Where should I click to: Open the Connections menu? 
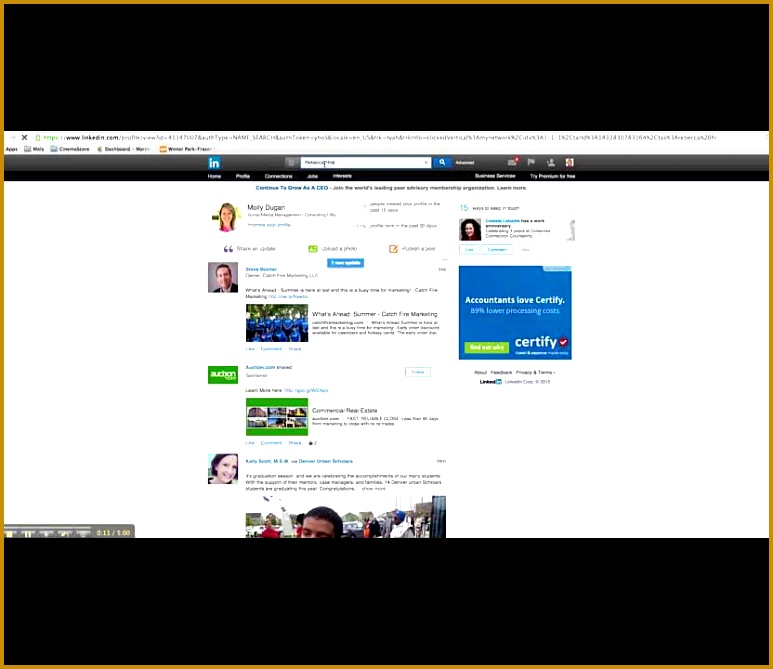pos(279,176)
